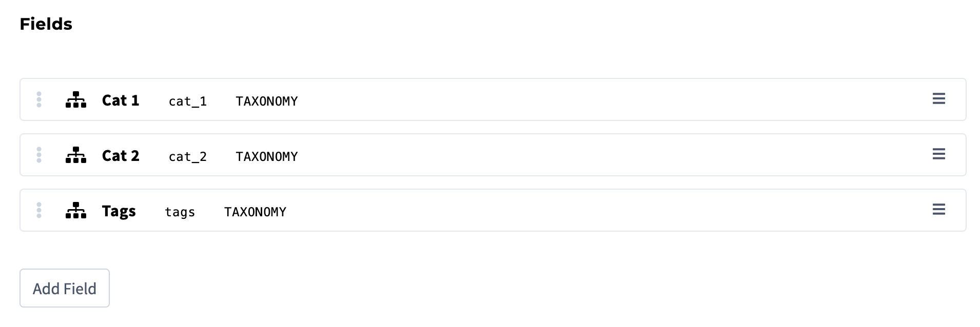Click the tags field identifier

[180, 212]
